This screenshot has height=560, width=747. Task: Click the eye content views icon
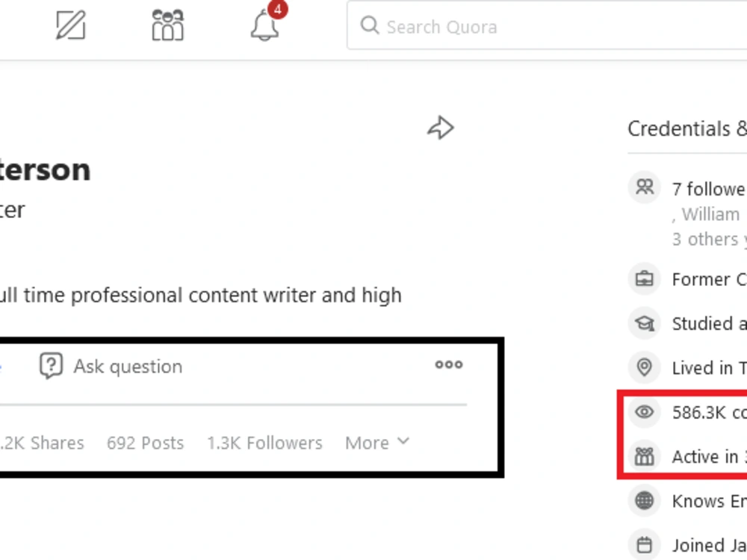click(645, 411)
